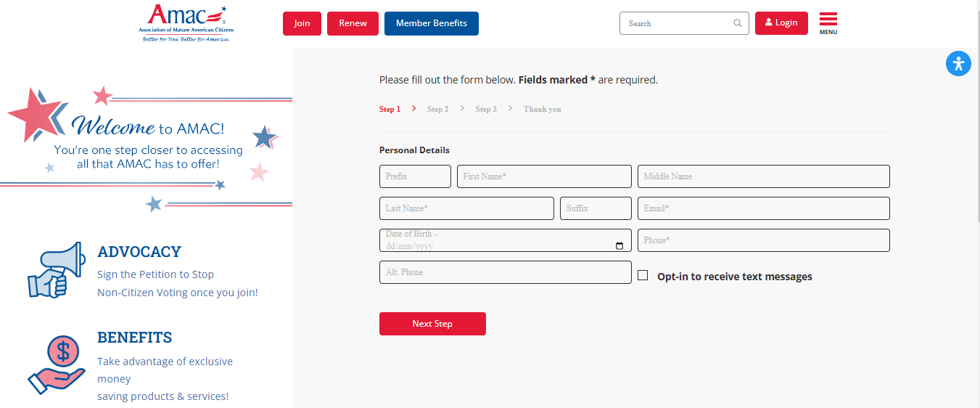Click the Renew button
Image resolution: width=980 pixels, height=408 pixels.
[353, 23]
